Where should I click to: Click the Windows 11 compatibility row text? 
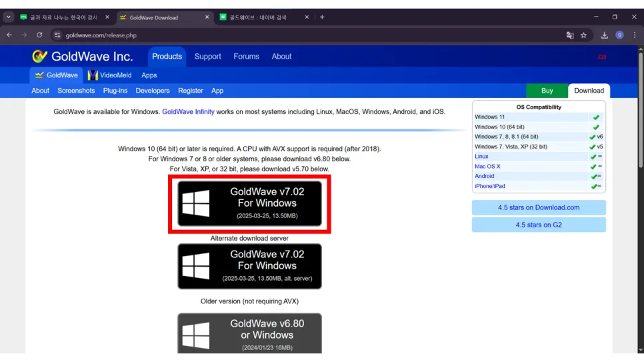489,117
